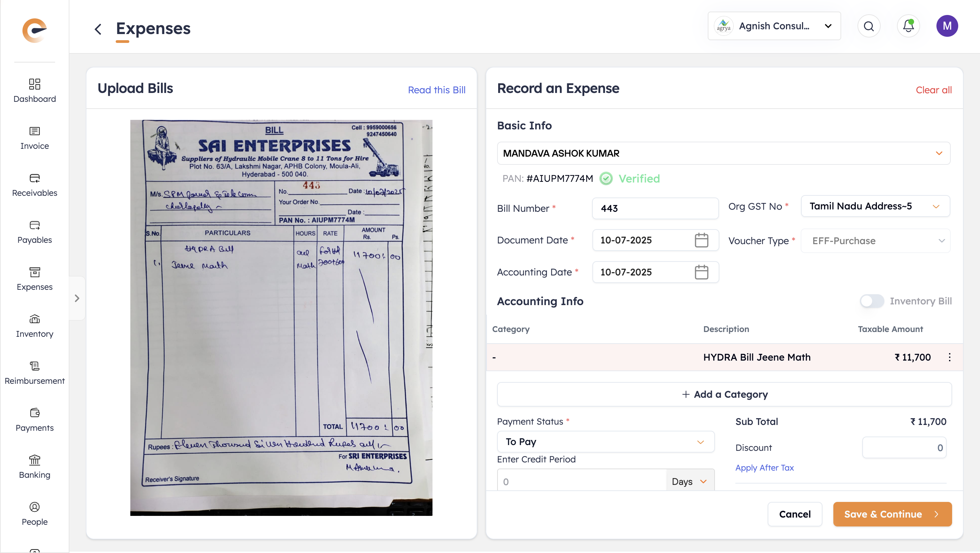Toggle the Inventory Bill switch
This screenshot has height=553, width=980.
[871, 301]
